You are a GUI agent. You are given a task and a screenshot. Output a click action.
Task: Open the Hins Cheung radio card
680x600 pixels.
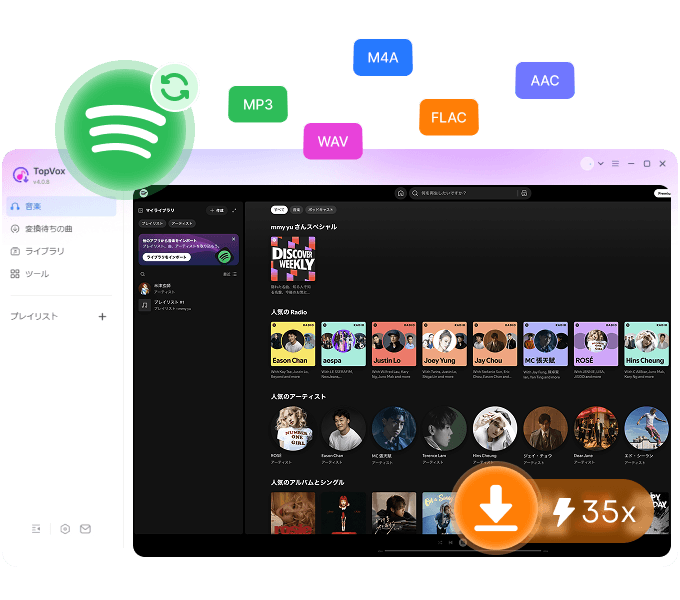click(x=646, y=344)
